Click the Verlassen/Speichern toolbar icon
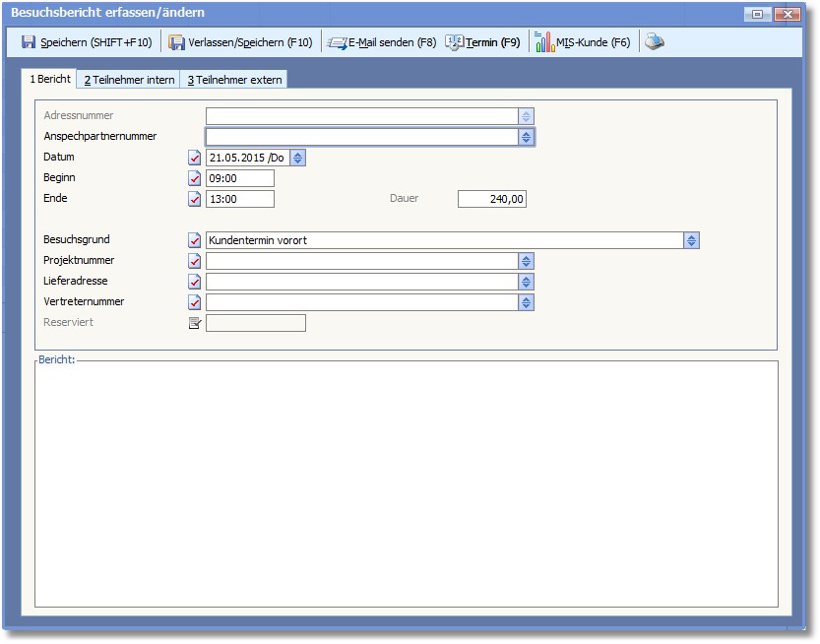Viewport: 820px width, 644px height. coord(176,42)
